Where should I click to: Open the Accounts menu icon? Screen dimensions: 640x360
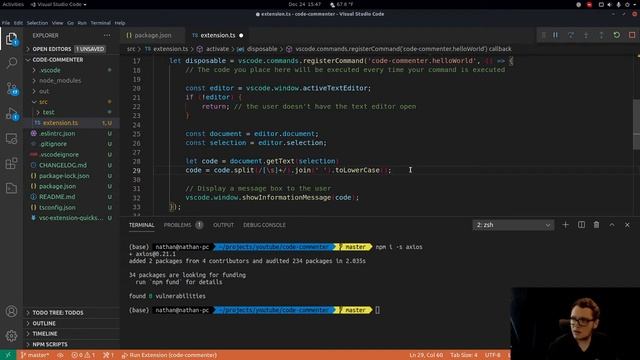tap(11, 311)
